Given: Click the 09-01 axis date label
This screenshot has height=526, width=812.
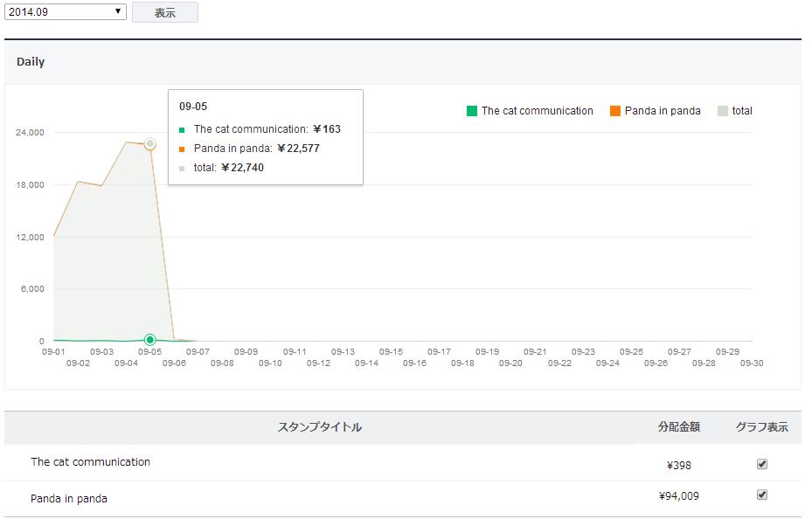Looking at the screenshot, I should tap(53, 351).
